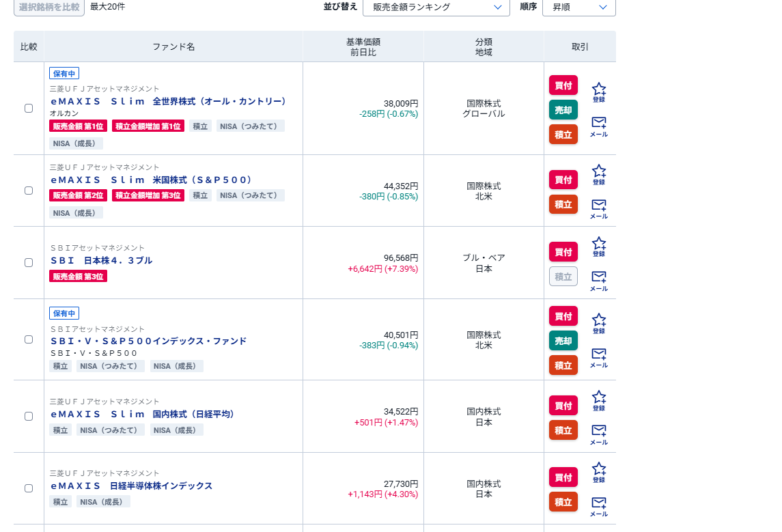The width and height of the screenshot is (782, 532).
Task: Mail icon for eMAXIS Slim 国内株式（日経平均）
Action: click(598, 435)
